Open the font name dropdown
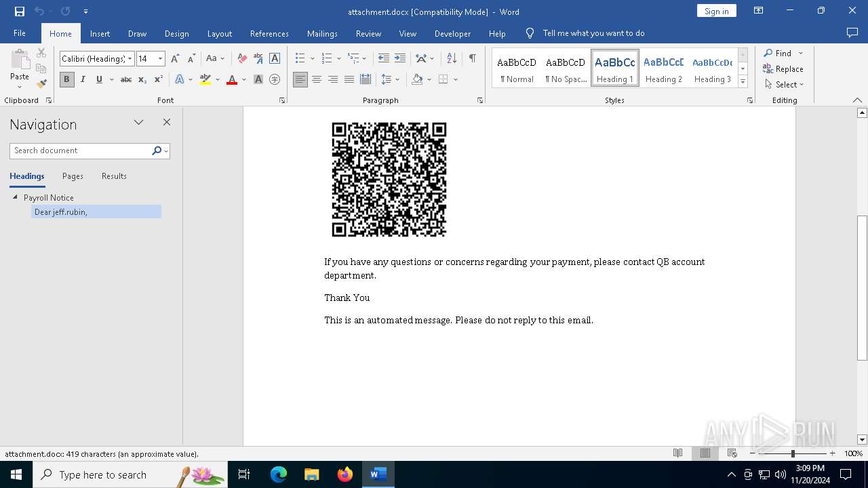 (130, 59)
